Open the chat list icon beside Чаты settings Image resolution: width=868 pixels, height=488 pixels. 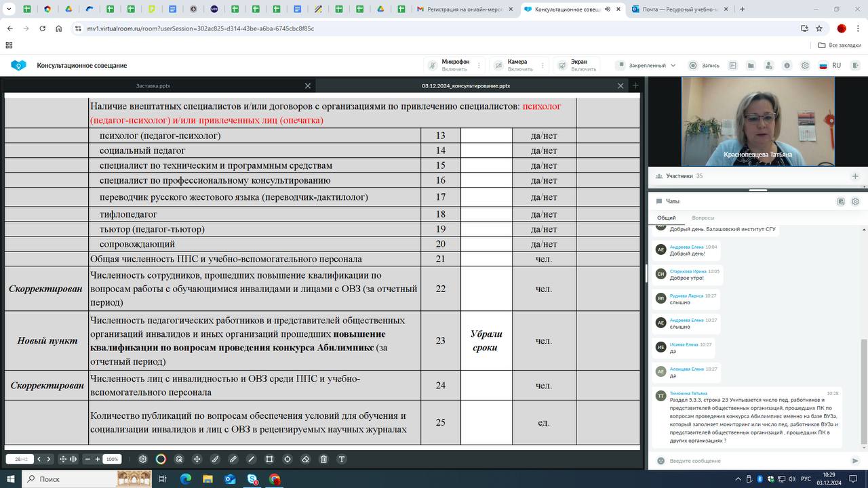(x=841, y=201)
